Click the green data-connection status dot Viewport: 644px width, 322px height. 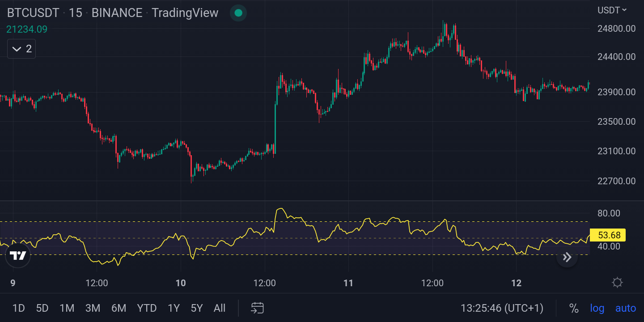[x=238, y=13]
